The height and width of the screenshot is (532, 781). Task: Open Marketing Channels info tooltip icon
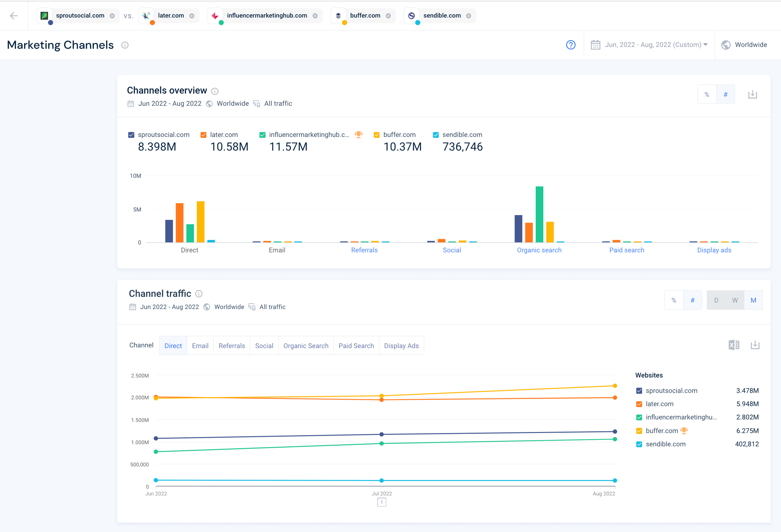(125, 45)
